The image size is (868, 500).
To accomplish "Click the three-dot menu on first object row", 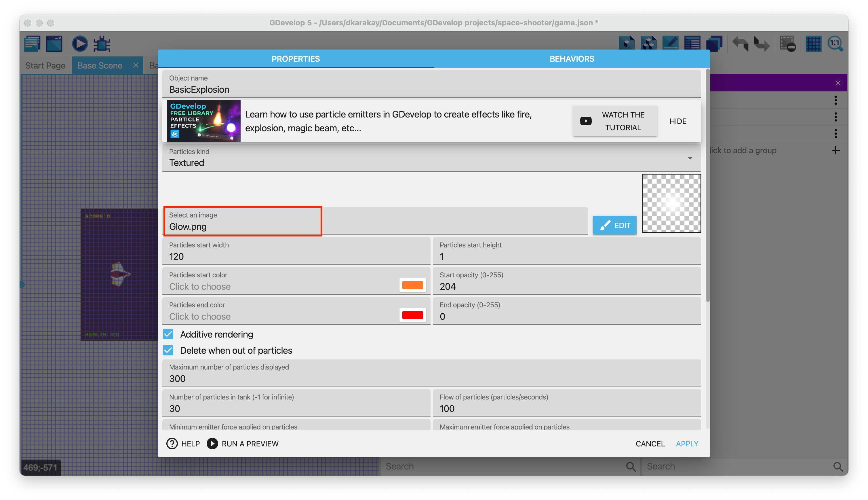I will [835, 100].
